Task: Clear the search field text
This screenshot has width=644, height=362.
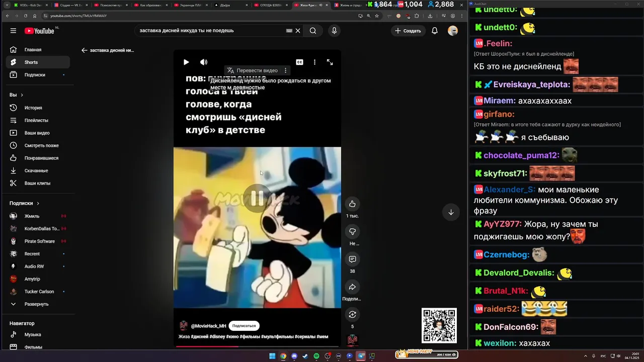Action: (298, 31)
